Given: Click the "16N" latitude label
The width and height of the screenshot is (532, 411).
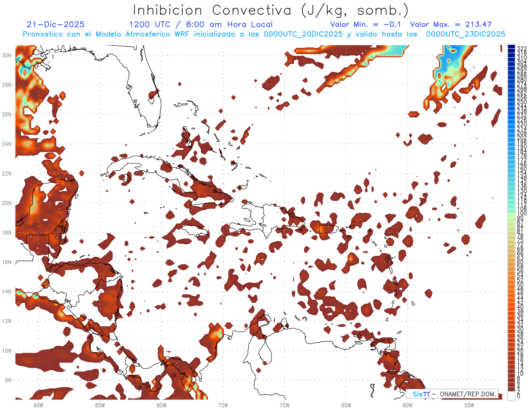Looking at the screenshot, I should [8, 262].
